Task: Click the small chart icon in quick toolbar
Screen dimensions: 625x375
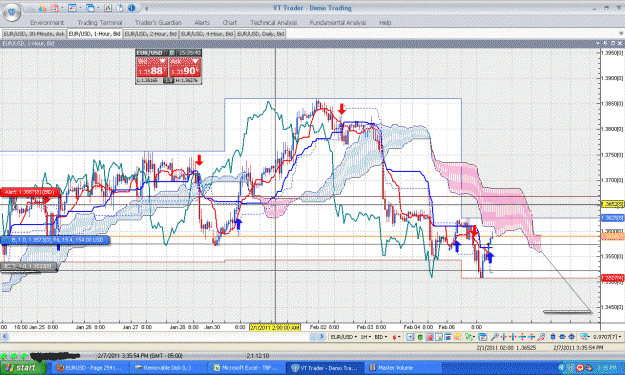Action: pos(108,8)
